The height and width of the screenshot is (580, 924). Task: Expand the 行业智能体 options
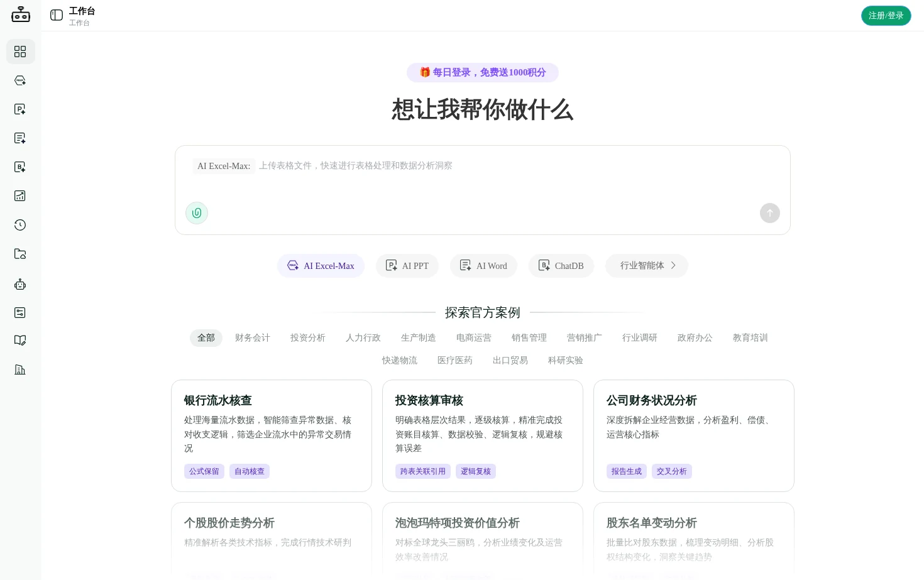tap(647, 266)
